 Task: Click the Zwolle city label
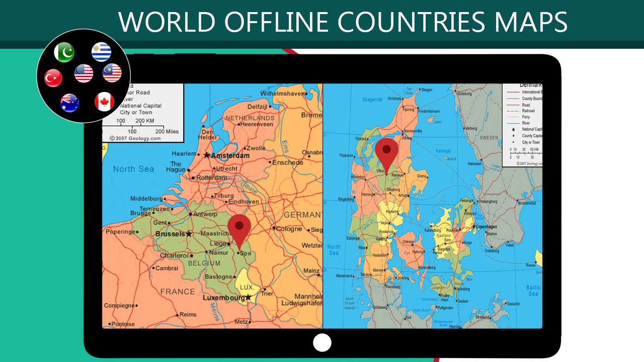pyautogui.click(x=256, y=148)
